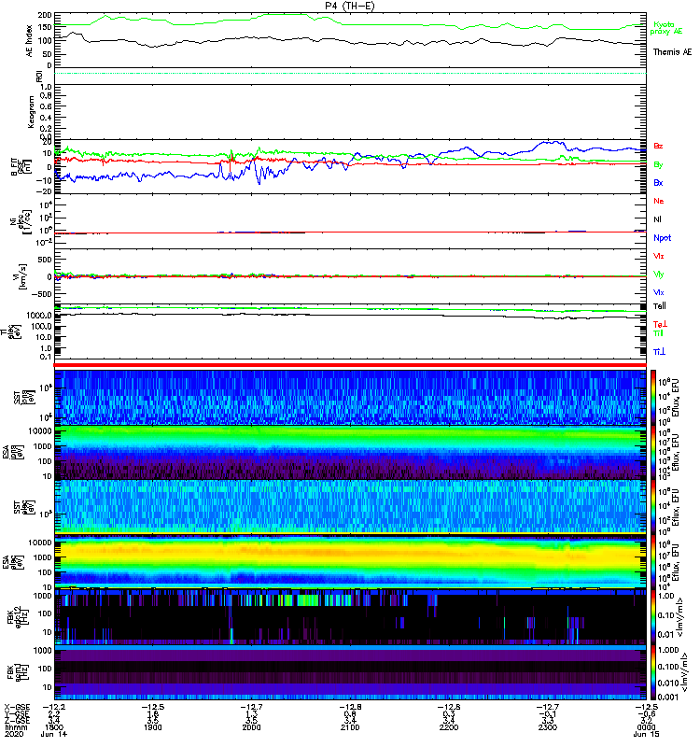Click the "AE Index" y-axis label
Viewport: 700px width, 747px height.
point(30,40)
